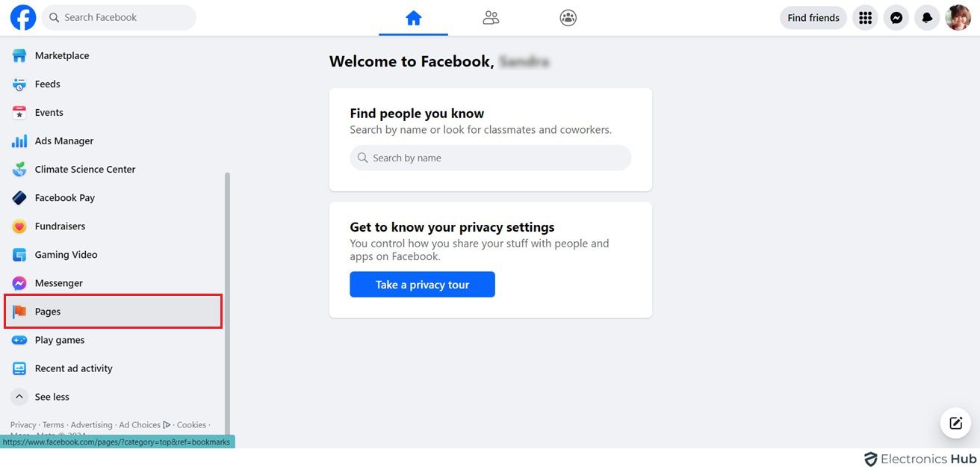Open Climate Science Center shortcut
Viewport: 980px width, 470px height.
[84, 170]
